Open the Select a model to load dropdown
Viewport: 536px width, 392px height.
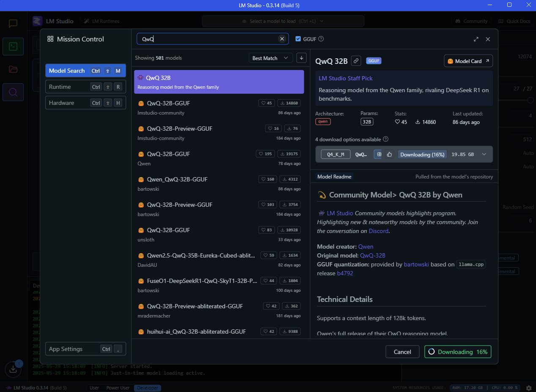coord(283,21)
